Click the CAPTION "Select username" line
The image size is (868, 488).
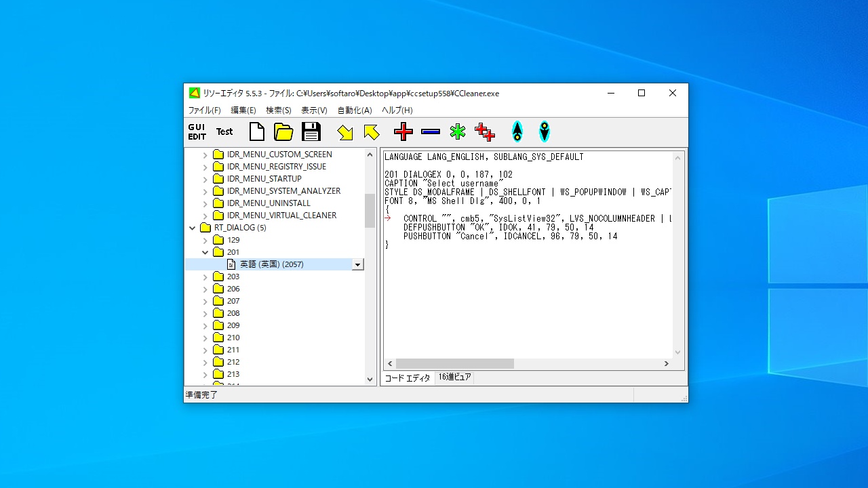point(443,184)
